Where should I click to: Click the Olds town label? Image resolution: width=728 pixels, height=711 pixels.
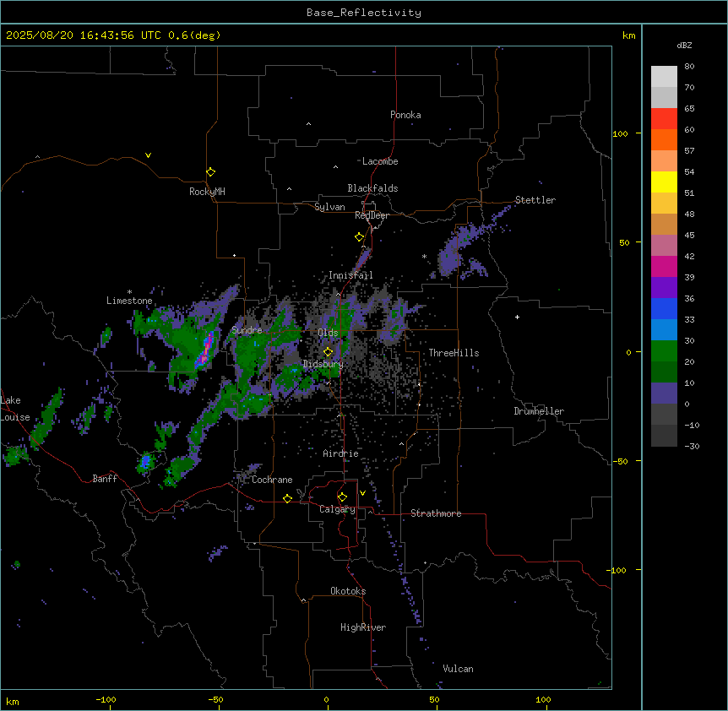328,333
